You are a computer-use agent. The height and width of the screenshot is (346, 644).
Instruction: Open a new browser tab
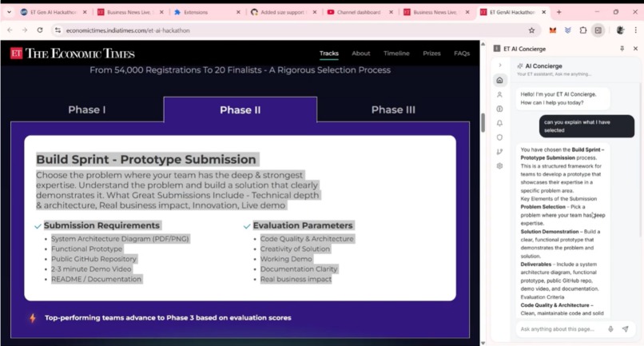(559, 12)
